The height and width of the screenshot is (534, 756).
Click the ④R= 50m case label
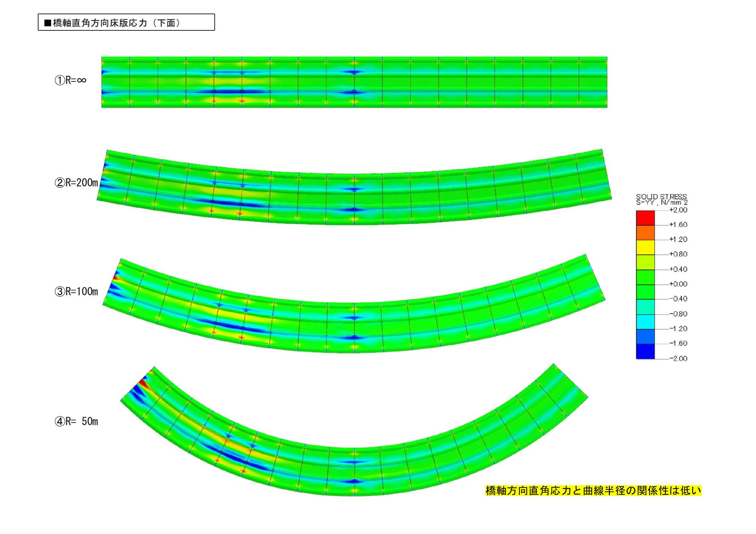tap(76, 422)
